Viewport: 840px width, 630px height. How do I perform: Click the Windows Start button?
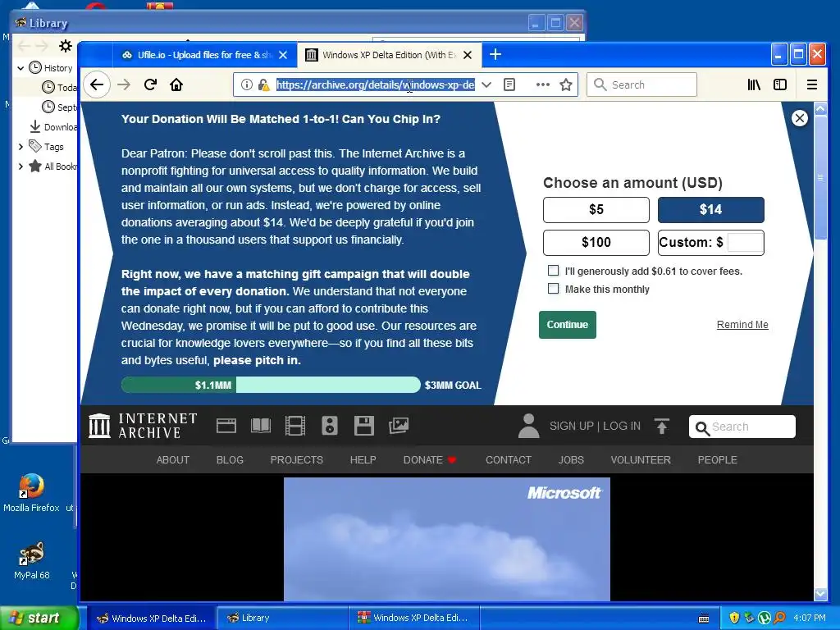[x=39, y=618]
